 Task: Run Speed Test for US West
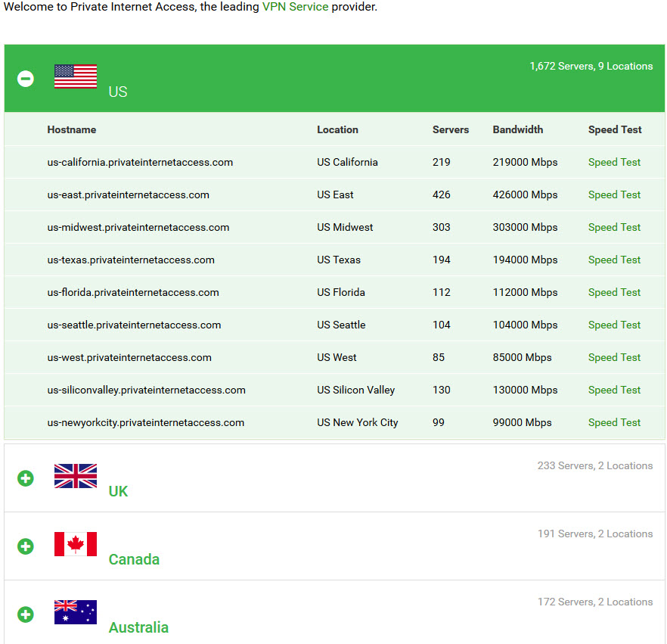(614, 357)
